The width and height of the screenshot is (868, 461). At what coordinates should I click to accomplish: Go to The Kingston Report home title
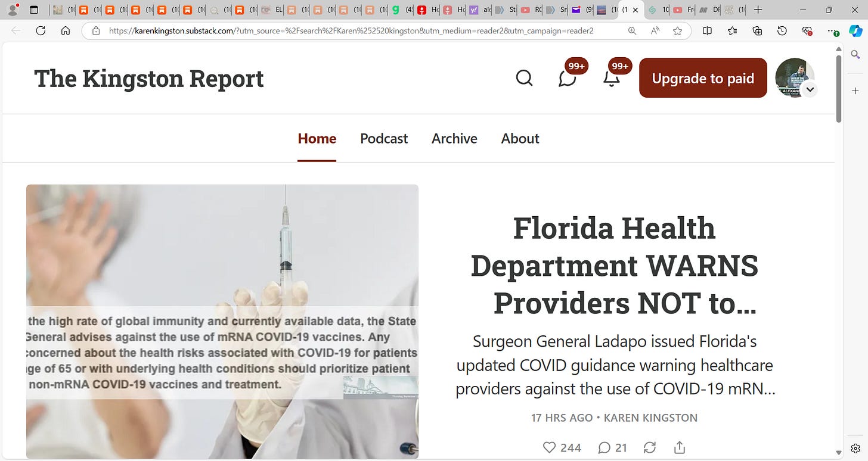click(148, 79)
